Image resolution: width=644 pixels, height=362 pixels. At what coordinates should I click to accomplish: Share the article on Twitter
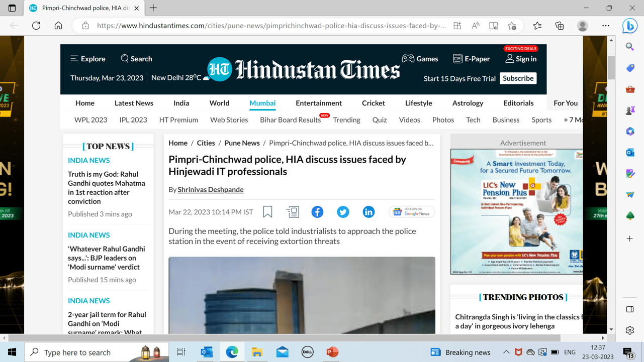point(343,212)
